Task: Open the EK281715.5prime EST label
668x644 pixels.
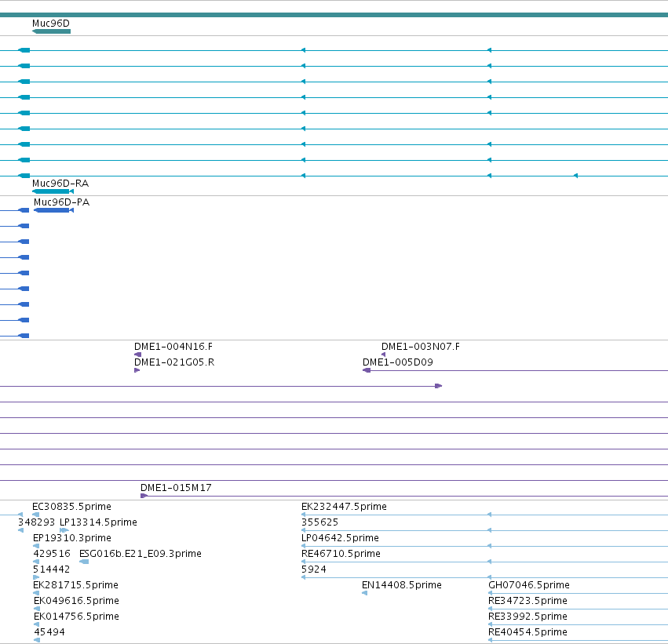Action: 75,585
